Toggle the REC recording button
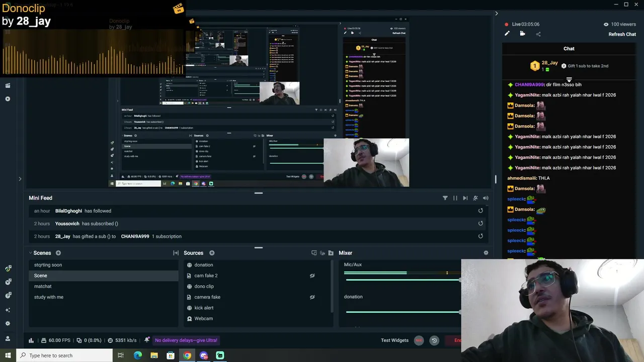 [x=419, y=340]
